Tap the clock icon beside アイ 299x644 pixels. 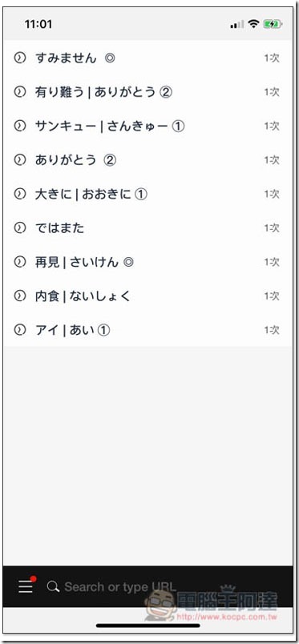[x=19, y=330]
